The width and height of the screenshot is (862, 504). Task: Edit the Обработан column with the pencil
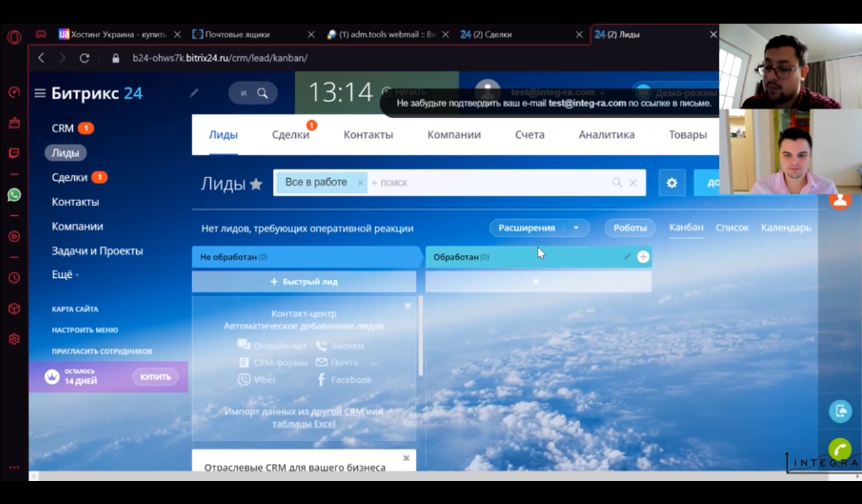point(627,257)
